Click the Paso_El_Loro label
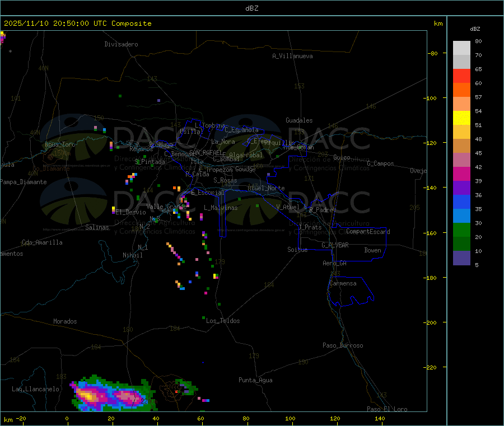 (388, 409)
